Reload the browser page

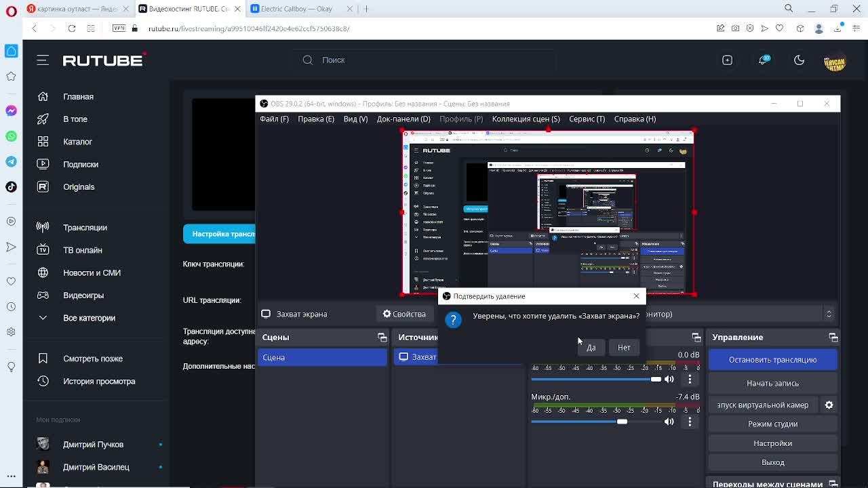(x=71, y=28)
